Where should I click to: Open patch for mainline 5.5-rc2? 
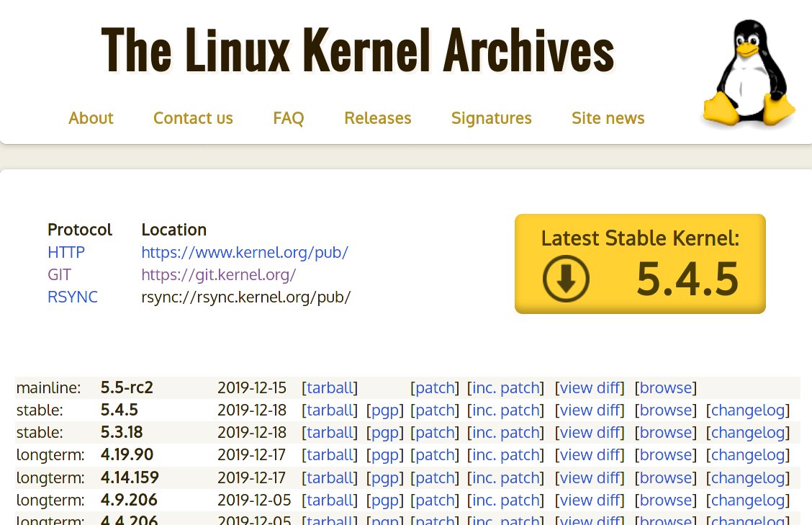(435, 387)
